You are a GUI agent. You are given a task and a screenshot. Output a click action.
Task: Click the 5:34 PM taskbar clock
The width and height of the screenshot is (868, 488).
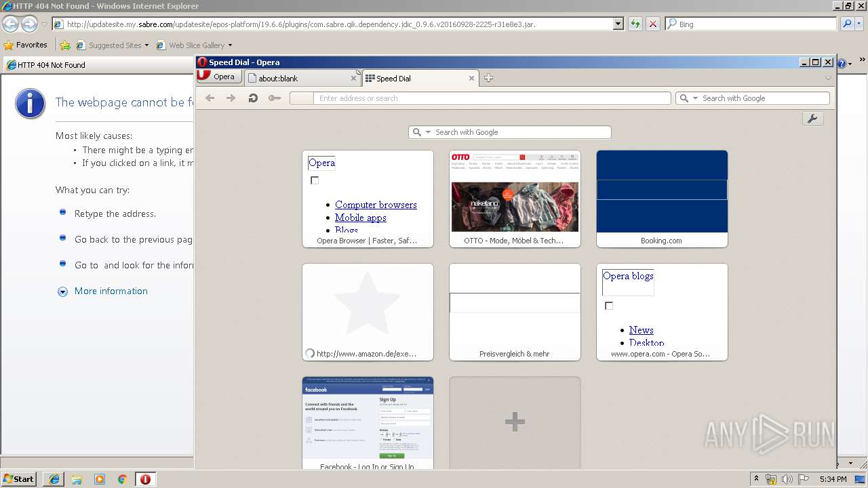click(x=833, y=479)
